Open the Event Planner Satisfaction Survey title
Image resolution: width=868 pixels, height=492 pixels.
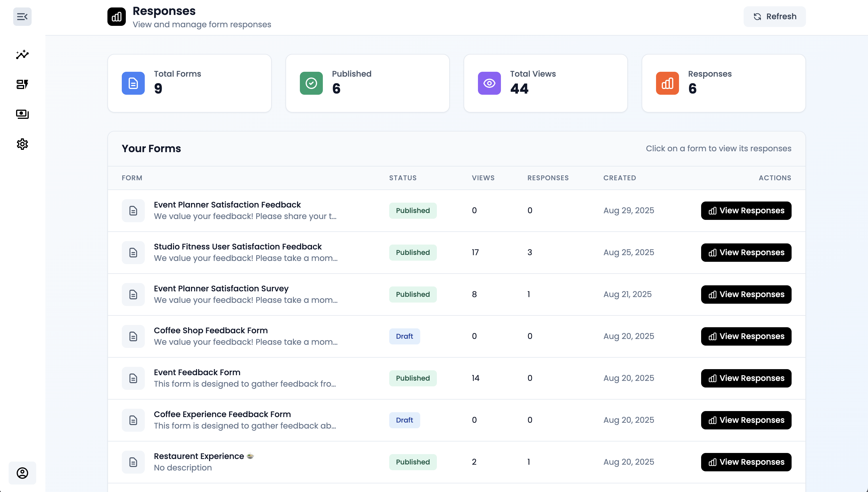coord(221,288)
